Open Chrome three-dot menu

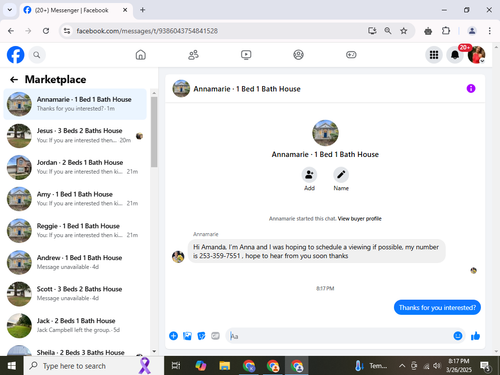click(x=489, y=31)
